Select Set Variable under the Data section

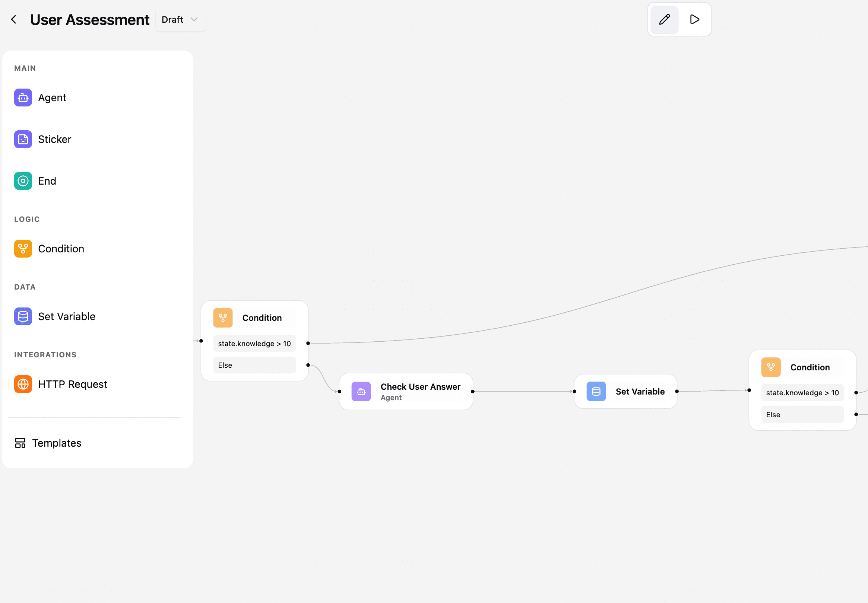[67, 316]
